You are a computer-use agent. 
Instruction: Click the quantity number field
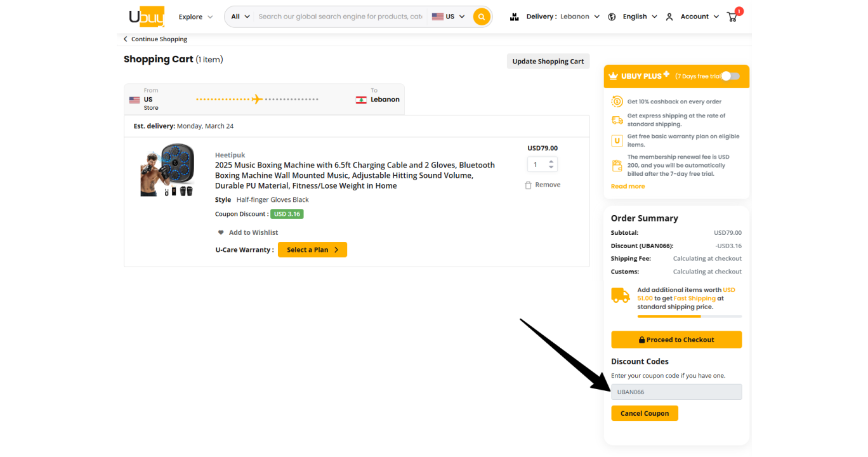tap(537, 164)
